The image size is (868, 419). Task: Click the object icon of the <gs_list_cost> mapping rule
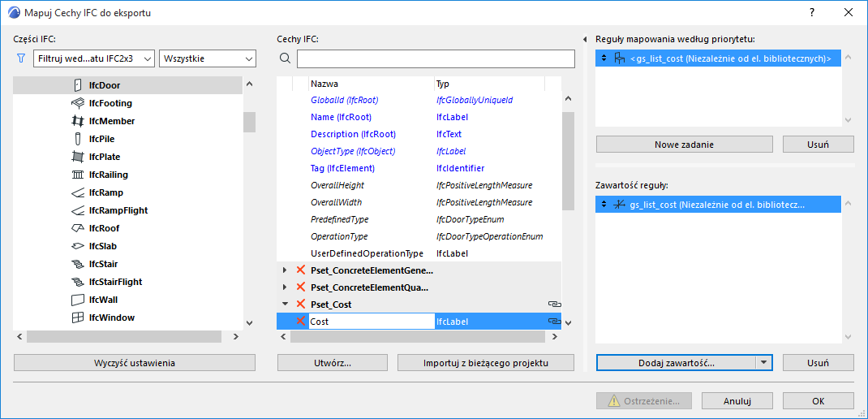620,58
